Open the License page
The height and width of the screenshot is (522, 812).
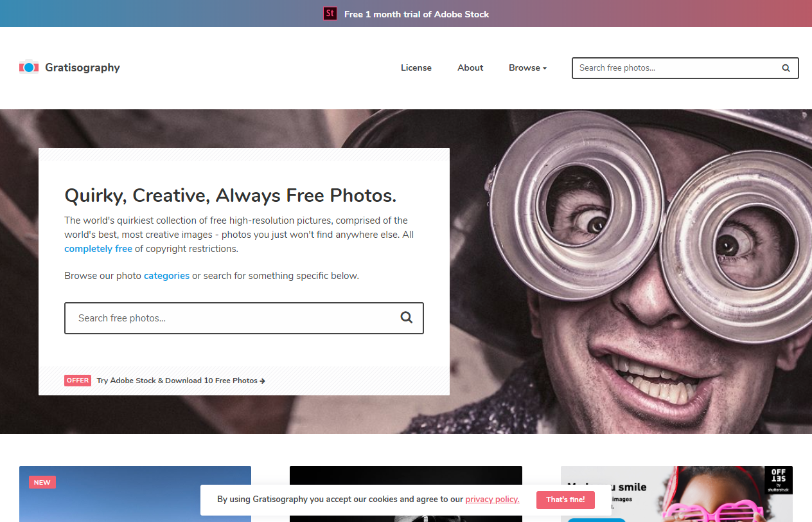(x=416, y=67)
